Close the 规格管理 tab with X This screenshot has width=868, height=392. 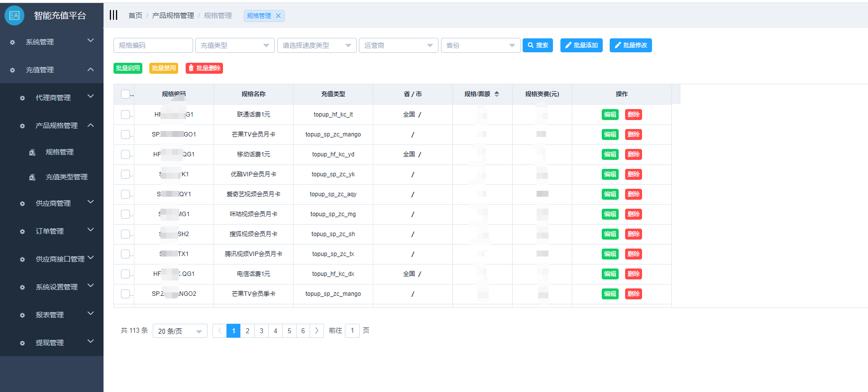point(278,16)
